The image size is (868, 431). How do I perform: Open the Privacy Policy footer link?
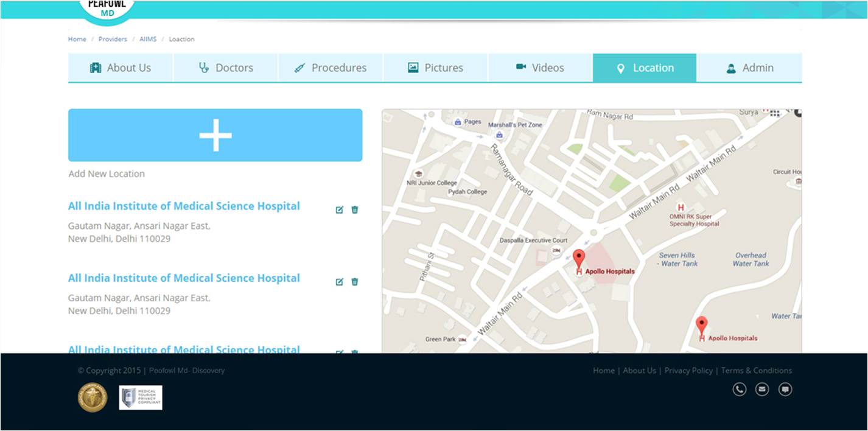pyautogui.click(x=688, y=370)
